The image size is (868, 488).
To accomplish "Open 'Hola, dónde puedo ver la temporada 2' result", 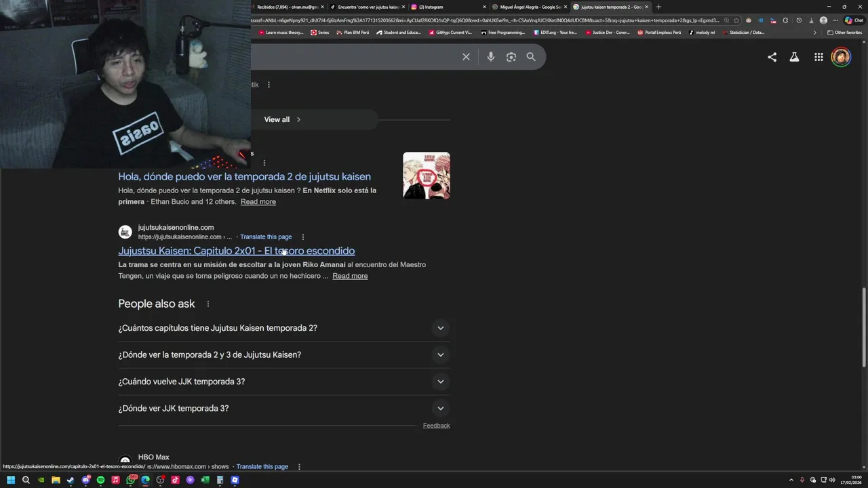I will click(244, 177).
